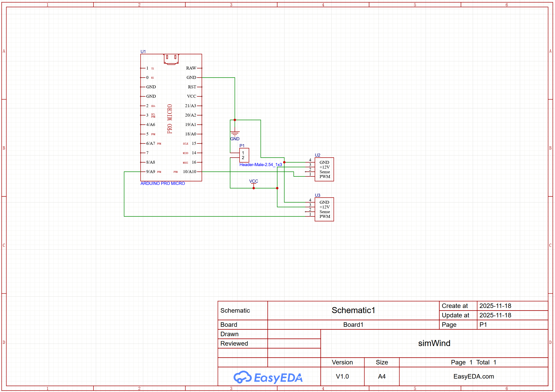555x392 pixels.
Task: Click the USB connector drawing on U1
Action: coord(171,59)
